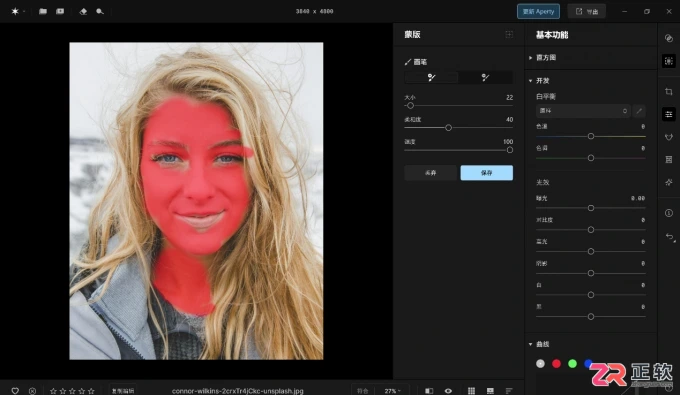Click the 蒙版 mask panel title
This screenshot has width=680, height=395.
tap(412, 34)
